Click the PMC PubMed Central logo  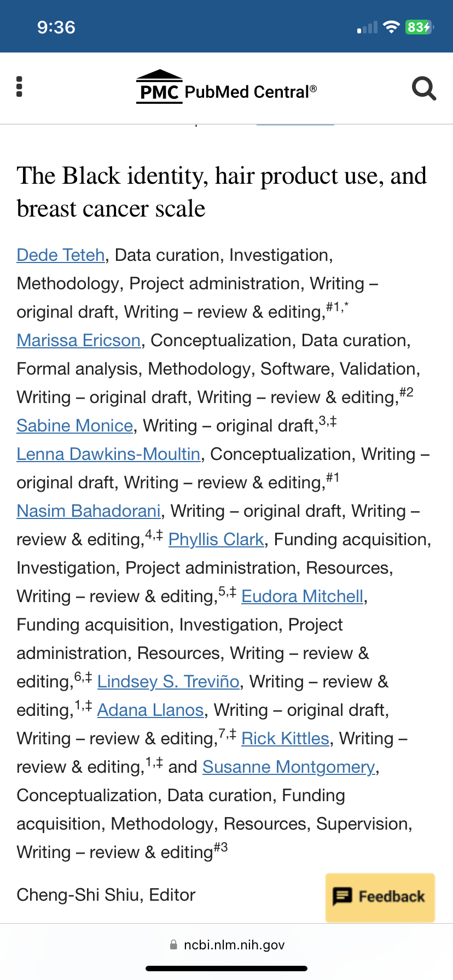[x=224, y=87]
